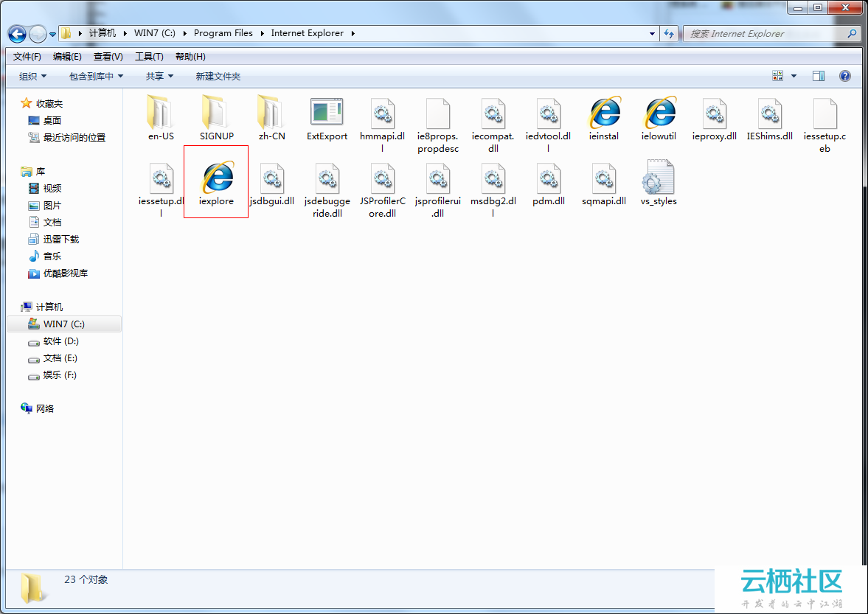The image size is (868, 614).
Task: Open the 查看(V) menu
Action: (108, 56)
